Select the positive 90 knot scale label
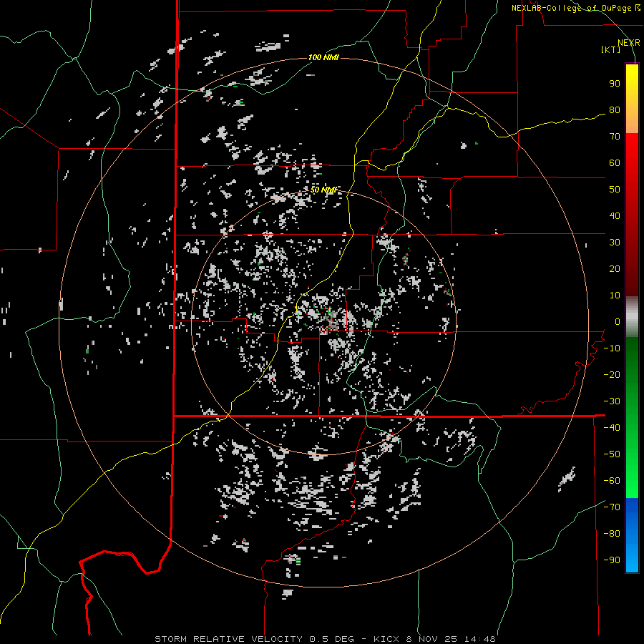 [x=615, y=84]
